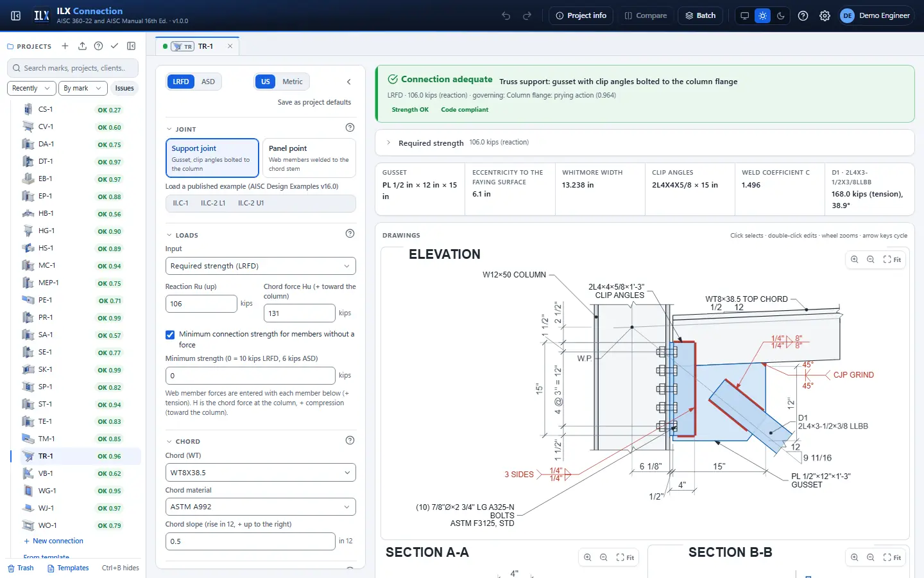Uncheck minimum connection strength checkbox

point(170,335)
